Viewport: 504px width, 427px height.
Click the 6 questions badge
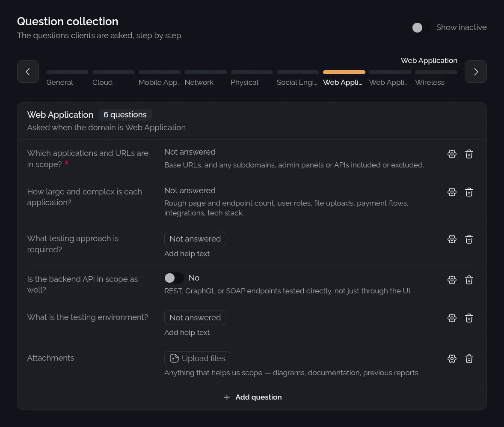coord(125,115)
